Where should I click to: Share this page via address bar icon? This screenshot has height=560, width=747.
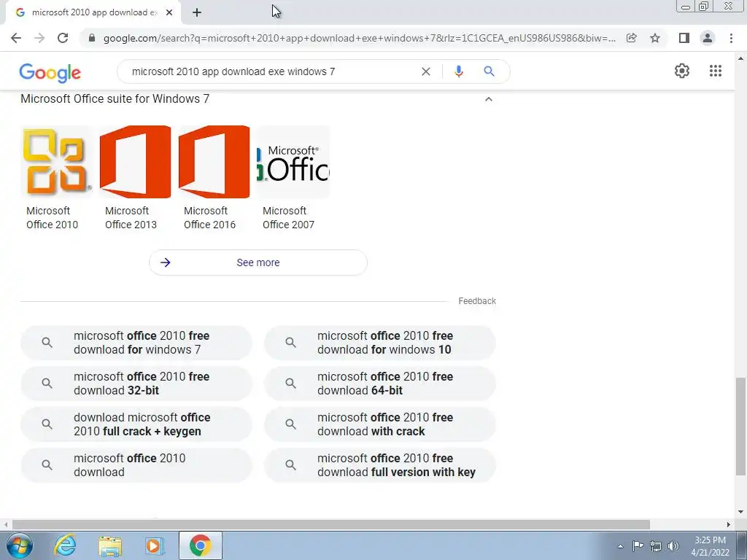coord(632,38)
